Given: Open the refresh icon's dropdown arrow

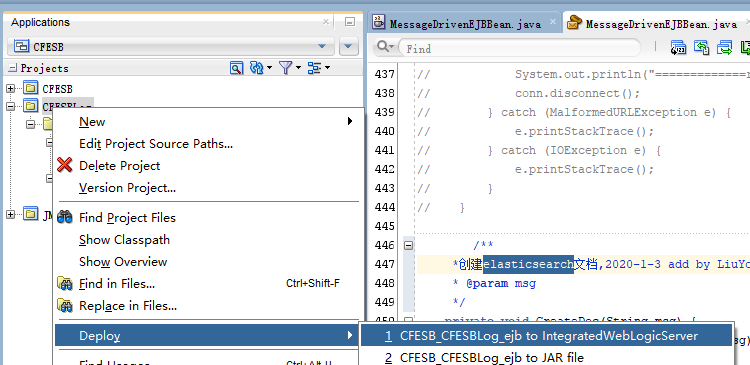Looking at the screenshot, I should click(269, 68).
